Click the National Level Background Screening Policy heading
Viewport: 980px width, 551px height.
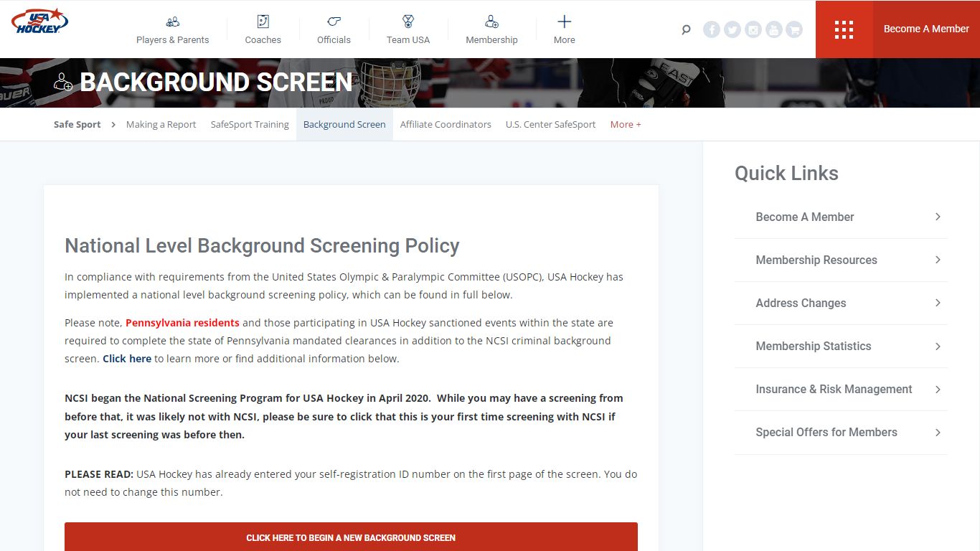tap(262, 246)
